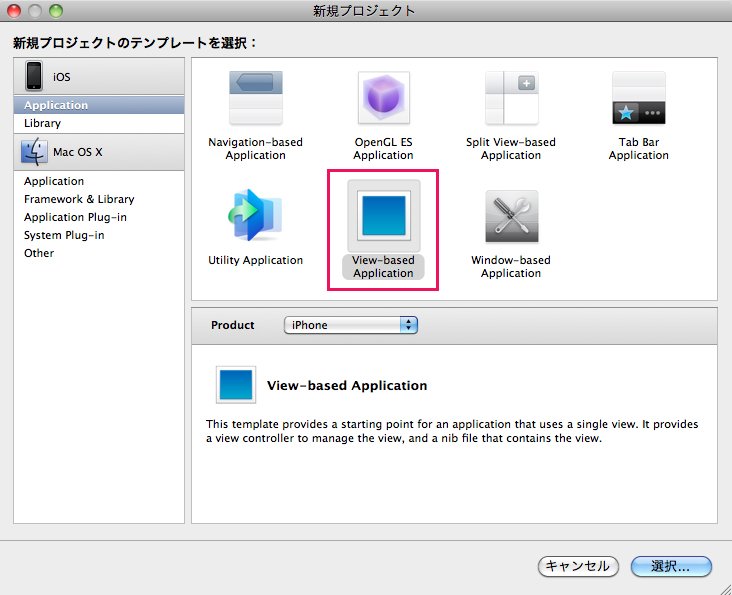Click the View-based Application description heading

click(x=347, y=385)
